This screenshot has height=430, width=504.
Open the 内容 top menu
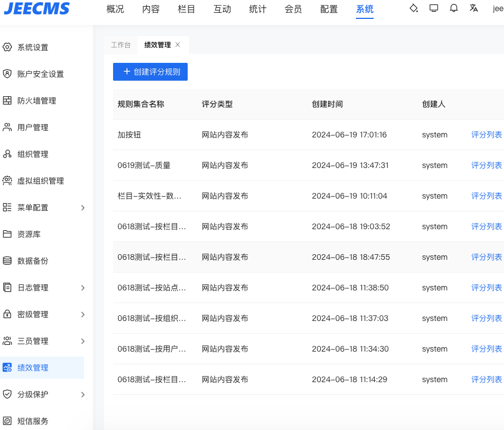pyautogui.click(x=151, y=9)
